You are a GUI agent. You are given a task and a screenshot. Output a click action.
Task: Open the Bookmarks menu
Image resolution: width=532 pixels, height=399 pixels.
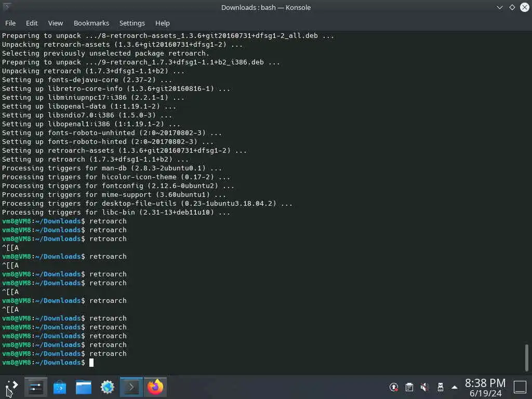[91, 23]
